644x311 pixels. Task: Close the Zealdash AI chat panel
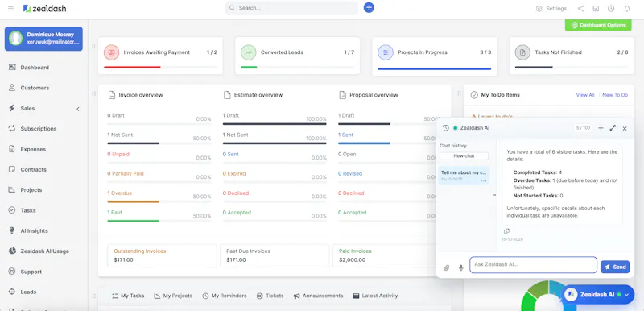tap(625, 129)
